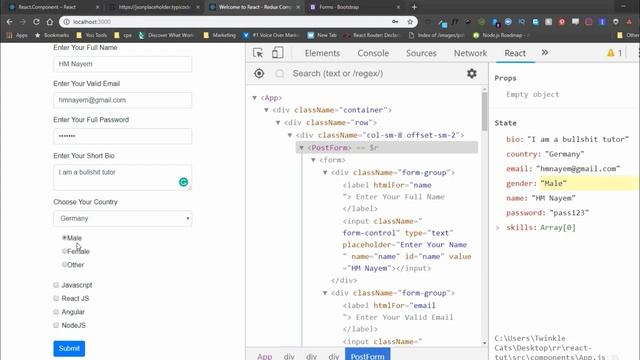This screenshot has width=640, height=360.
Task: Open the Choose Your Country dropdown
Action: (122, 218)
